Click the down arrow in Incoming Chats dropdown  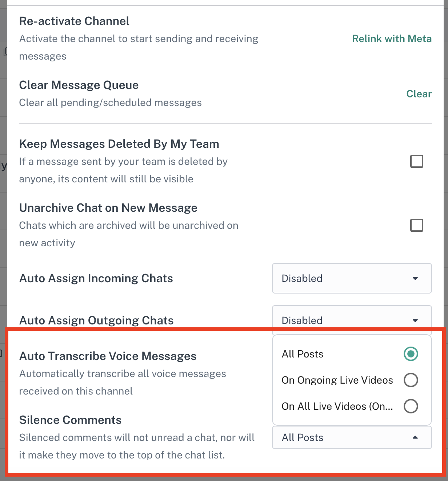click(415, 279)
